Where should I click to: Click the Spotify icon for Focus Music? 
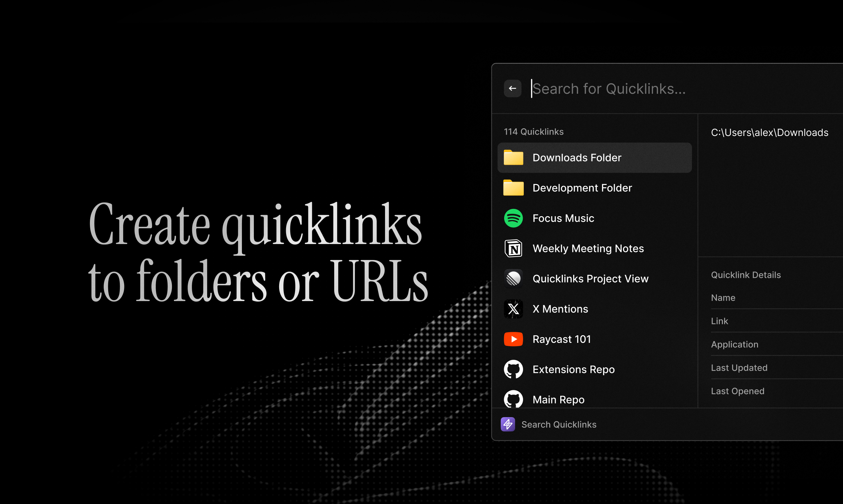click(513, 218)
